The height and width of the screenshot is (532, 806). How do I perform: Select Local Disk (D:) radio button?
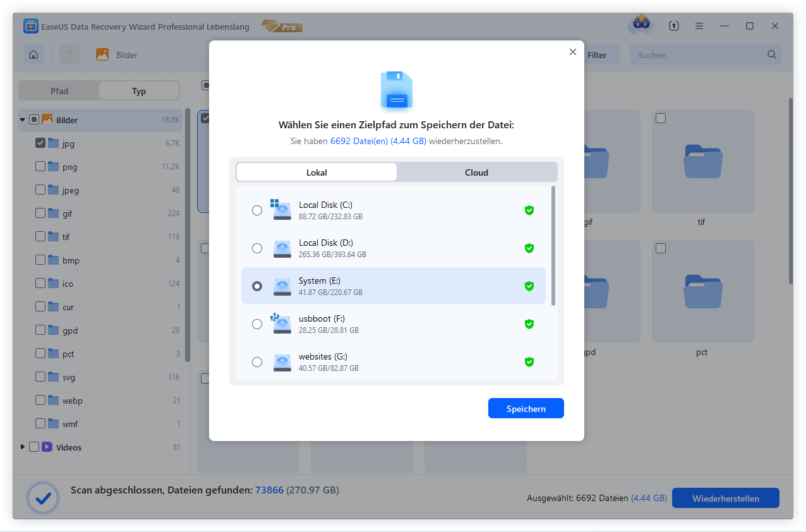(257, 248)
